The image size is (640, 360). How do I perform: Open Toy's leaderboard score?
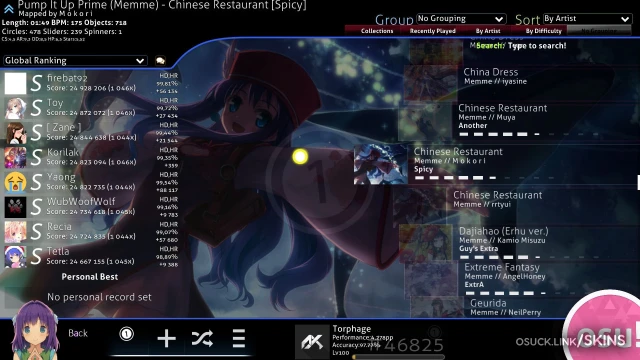[91, 107]
